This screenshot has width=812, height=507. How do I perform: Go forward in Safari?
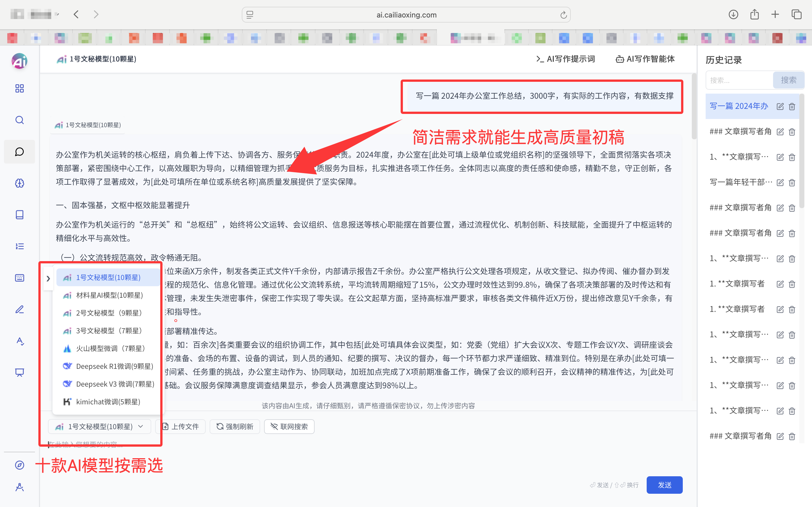pyautogui.click(x=96, y=14)
